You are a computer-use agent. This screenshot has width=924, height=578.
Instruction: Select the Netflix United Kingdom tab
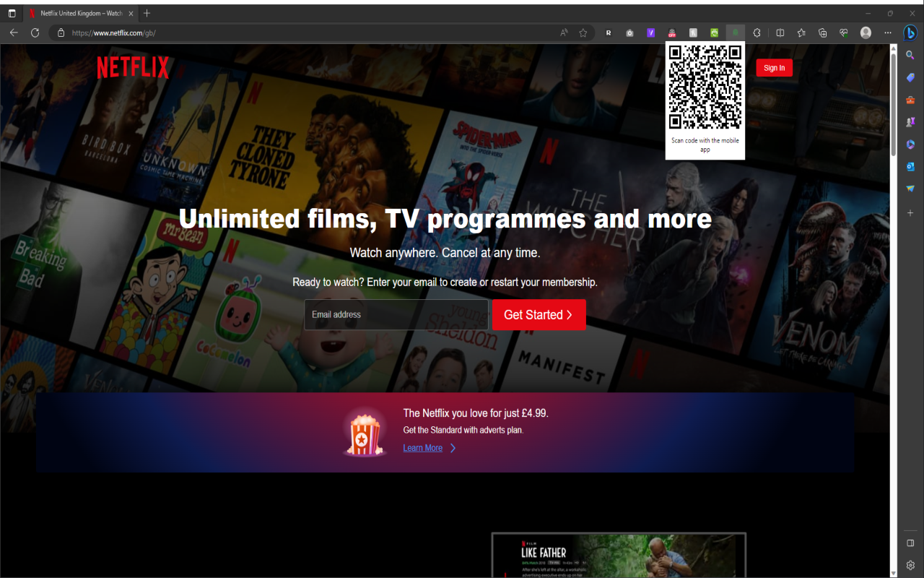click(81, 13)
